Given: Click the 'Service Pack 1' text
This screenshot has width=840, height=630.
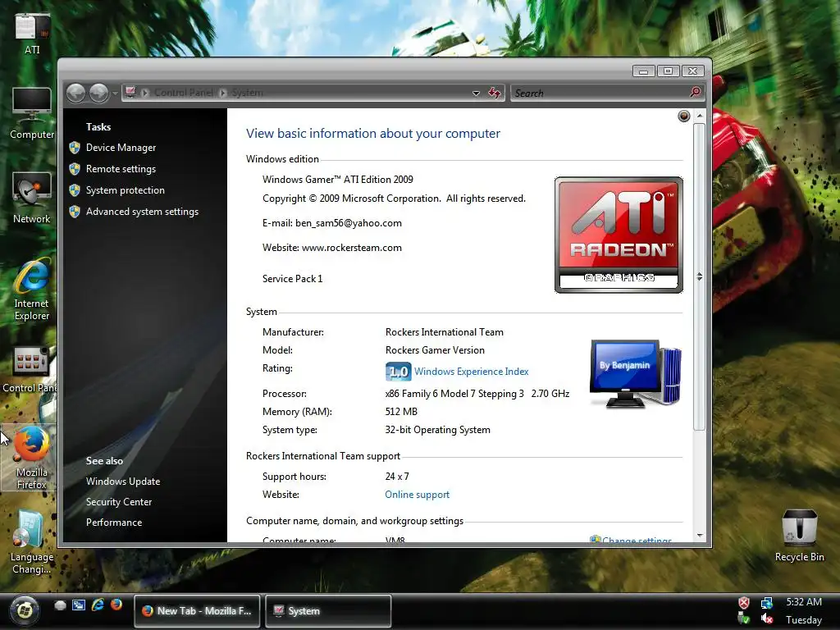Looking at the screenshot, I should (293, 279).
